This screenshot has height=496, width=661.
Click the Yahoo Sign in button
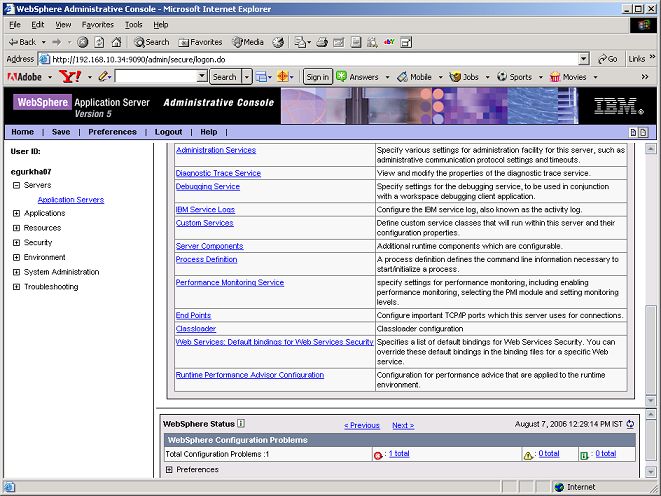click(317, 77)
